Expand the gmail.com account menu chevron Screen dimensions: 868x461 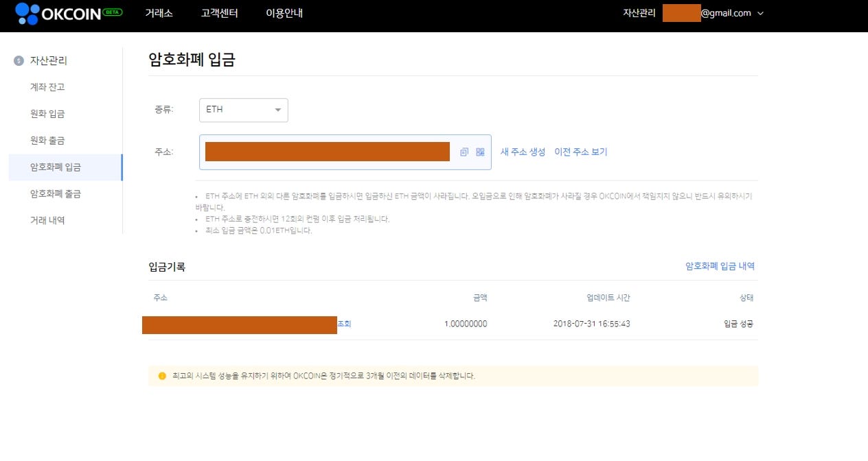[x=760, y=14]
